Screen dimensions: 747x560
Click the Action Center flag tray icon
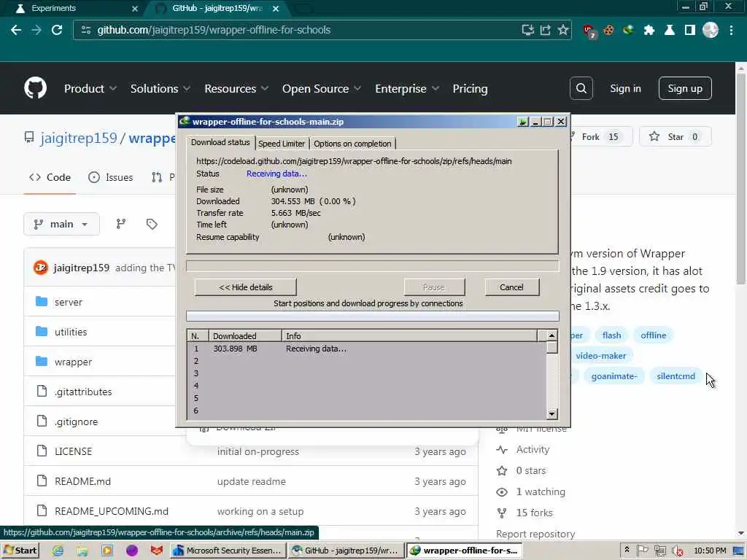pyautogui.click(x=643, y=551)
